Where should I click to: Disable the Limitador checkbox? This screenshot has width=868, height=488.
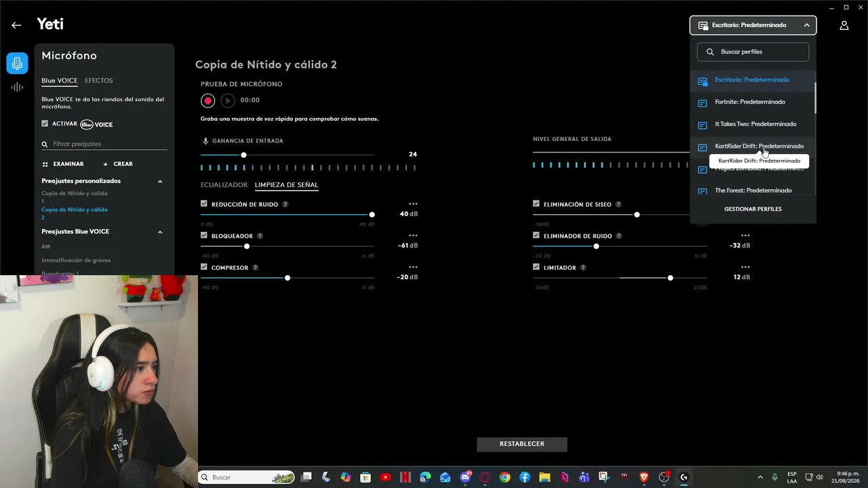(x=536, y=267)
